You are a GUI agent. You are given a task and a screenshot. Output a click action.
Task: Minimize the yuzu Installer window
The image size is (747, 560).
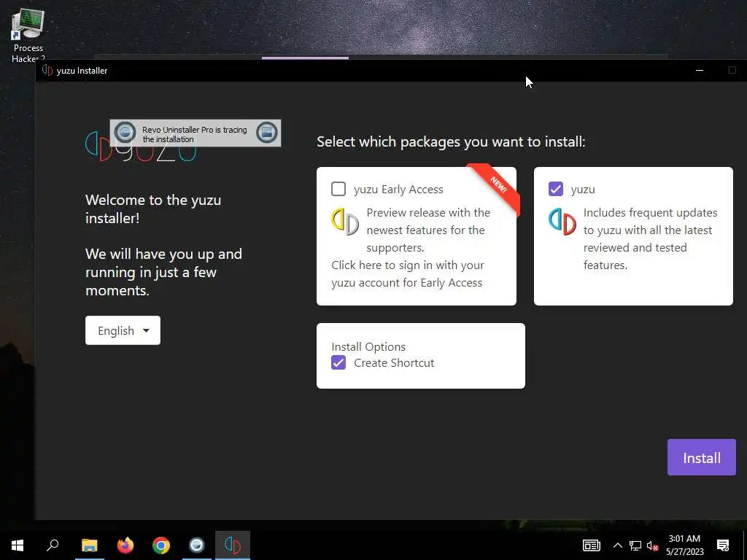pos(700,71)
